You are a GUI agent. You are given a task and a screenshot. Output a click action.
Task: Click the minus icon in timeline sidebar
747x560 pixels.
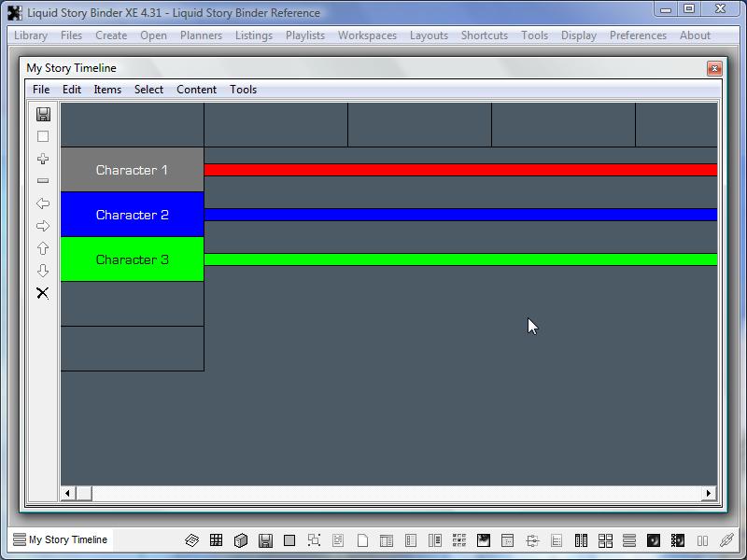click(43, 181)
